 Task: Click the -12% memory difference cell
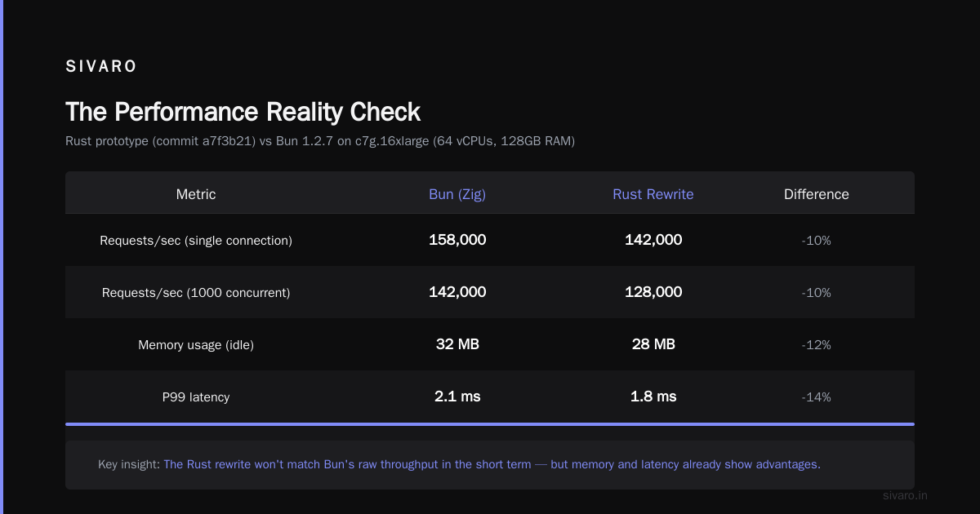click(x=817, y=345)
